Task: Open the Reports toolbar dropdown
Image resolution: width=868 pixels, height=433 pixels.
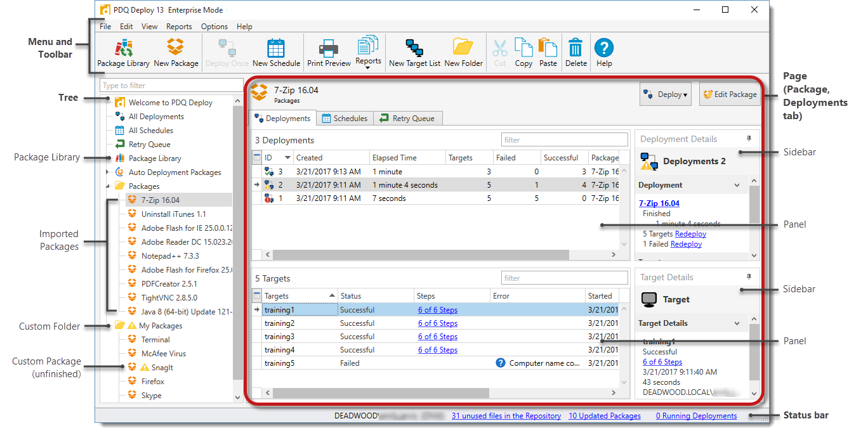Action: 368,52
